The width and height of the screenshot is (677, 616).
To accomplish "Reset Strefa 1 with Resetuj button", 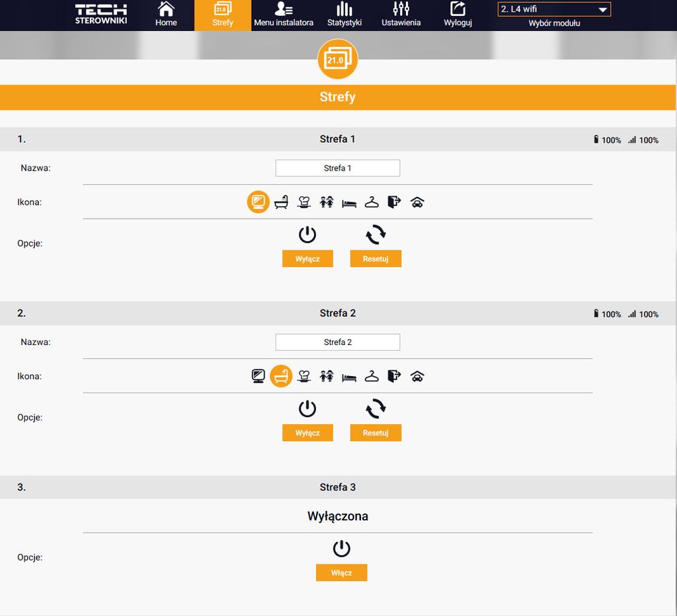I will coord(376,258).
